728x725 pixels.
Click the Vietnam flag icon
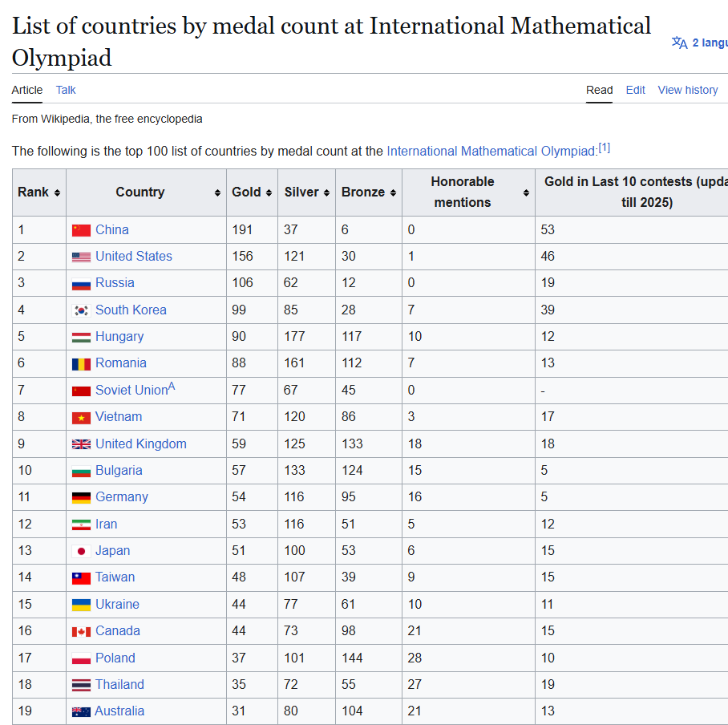point(81,417)
